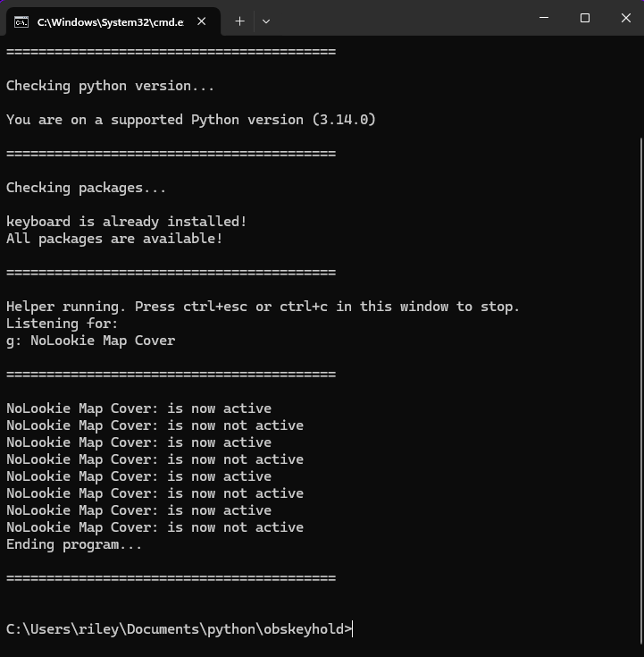Maximize the terminal window
Image resolution: width=644 pixels, height=657 pixels.
pyautogui.click(x=585, y=18)
